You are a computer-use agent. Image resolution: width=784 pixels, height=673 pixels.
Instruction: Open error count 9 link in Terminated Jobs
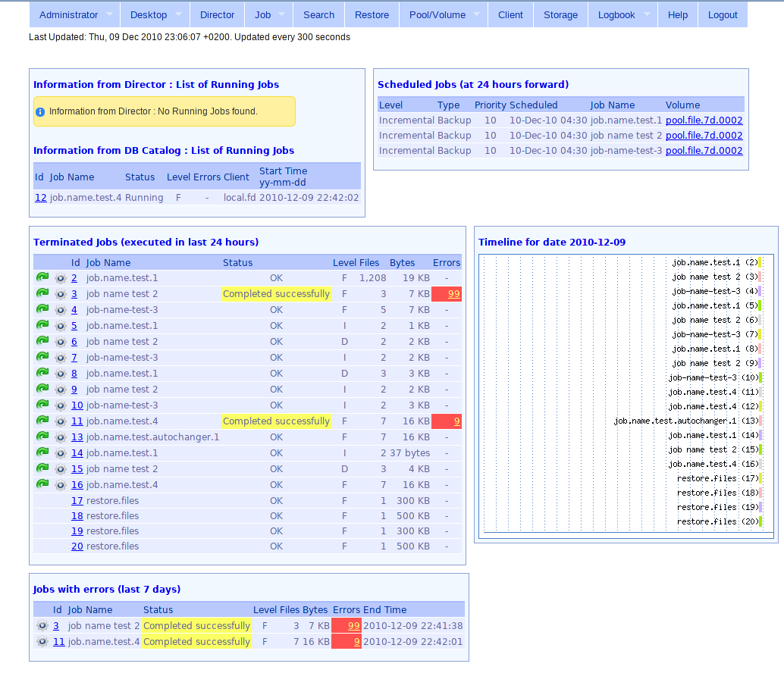click(456, 421)
